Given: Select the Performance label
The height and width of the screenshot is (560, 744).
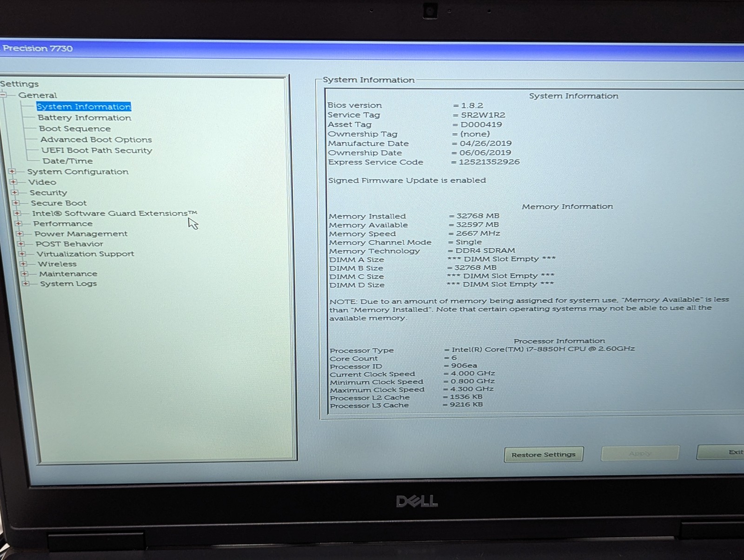Looking at the screenshot, I should (x=63, y=224).
